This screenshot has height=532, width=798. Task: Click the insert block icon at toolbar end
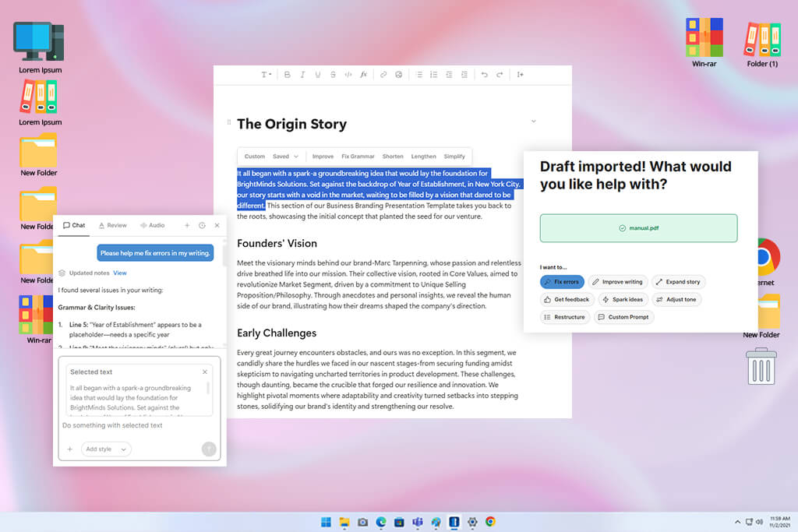click(520, 75)
